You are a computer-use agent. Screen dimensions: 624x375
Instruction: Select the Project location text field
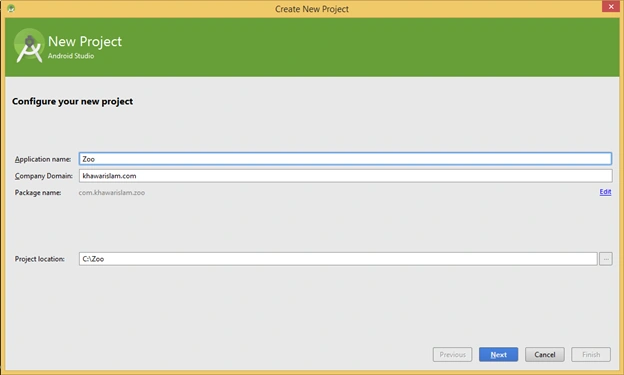click(338, 259)
